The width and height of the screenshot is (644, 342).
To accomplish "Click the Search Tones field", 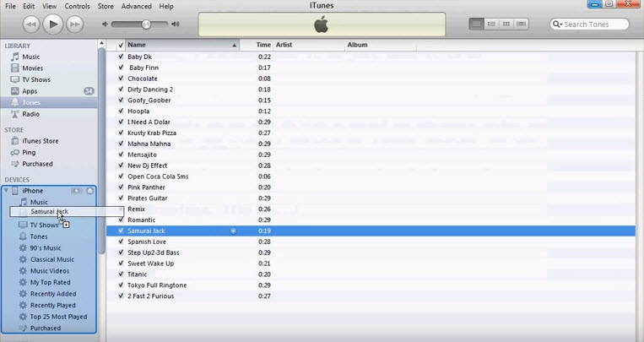I will coord(589,24).
